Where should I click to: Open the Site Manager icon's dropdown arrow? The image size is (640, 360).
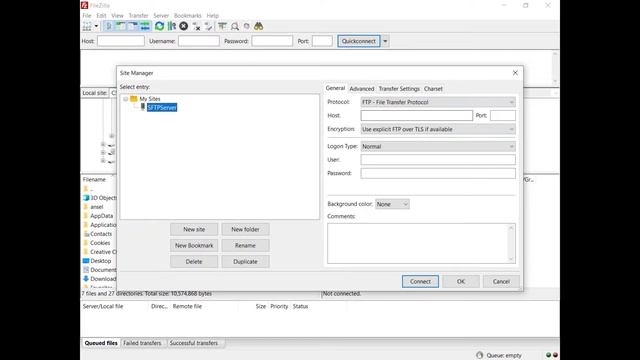pos(97,26)
